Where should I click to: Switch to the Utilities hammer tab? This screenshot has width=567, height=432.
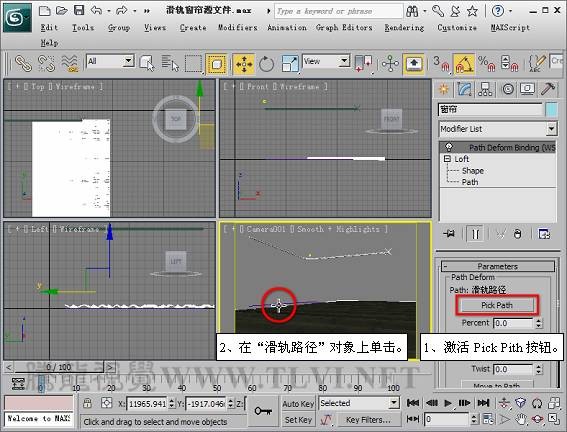(x=548, y=89)
